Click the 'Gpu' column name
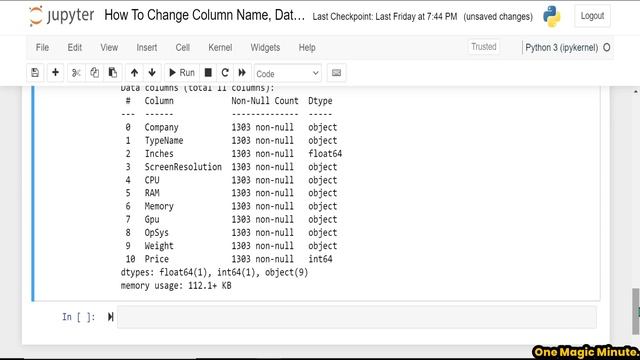Image resolution: width=640 pixels, height=360 pixels. click(x=152, y=220)
